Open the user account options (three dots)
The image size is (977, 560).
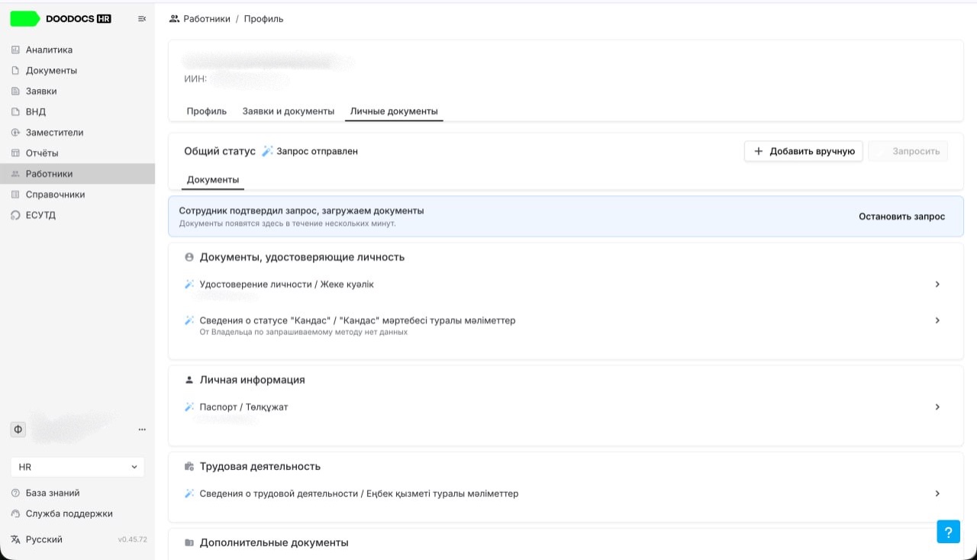[142, 430]
